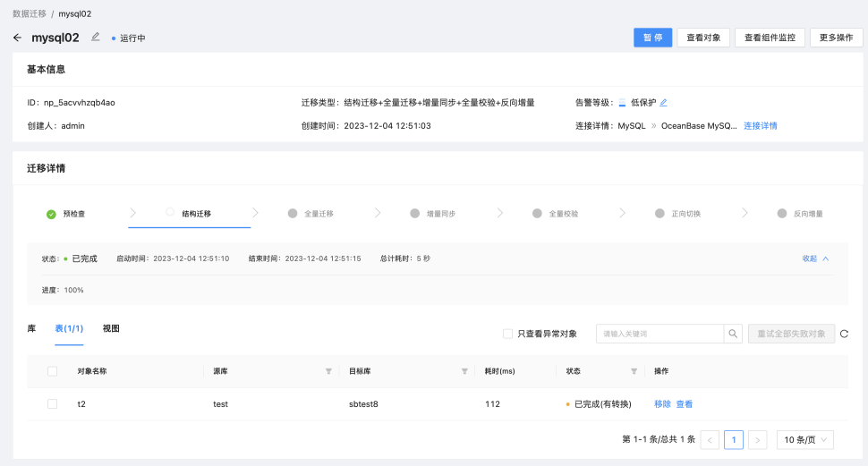Select the 全量迁移 step label

pyautogui.click(x=319, y=214)
